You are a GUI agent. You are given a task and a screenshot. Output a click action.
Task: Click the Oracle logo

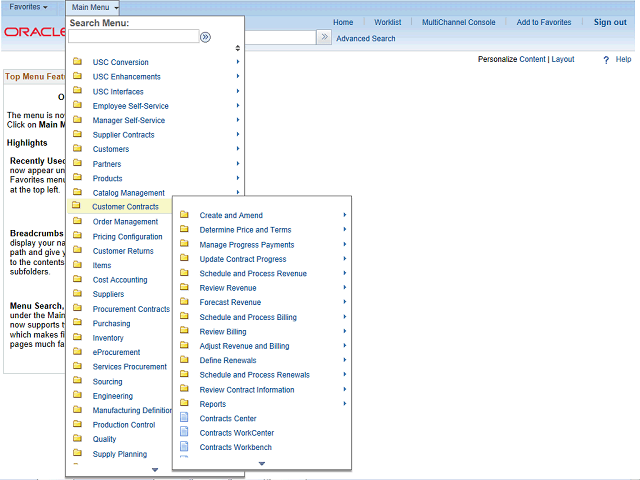point(34,32)
